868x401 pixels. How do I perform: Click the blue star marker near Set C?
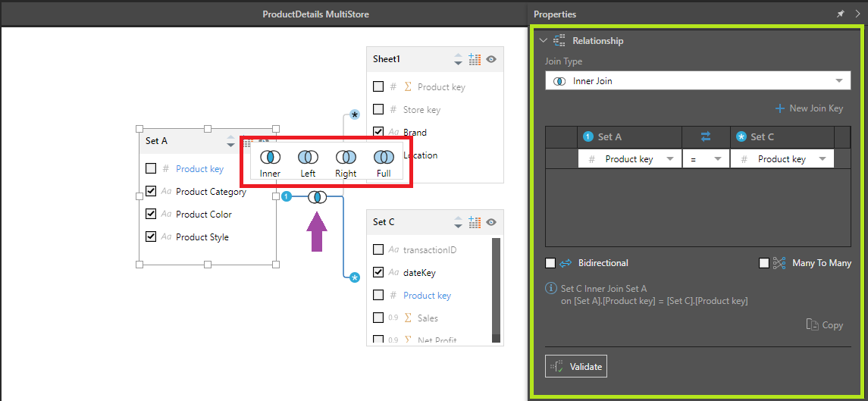355,277
